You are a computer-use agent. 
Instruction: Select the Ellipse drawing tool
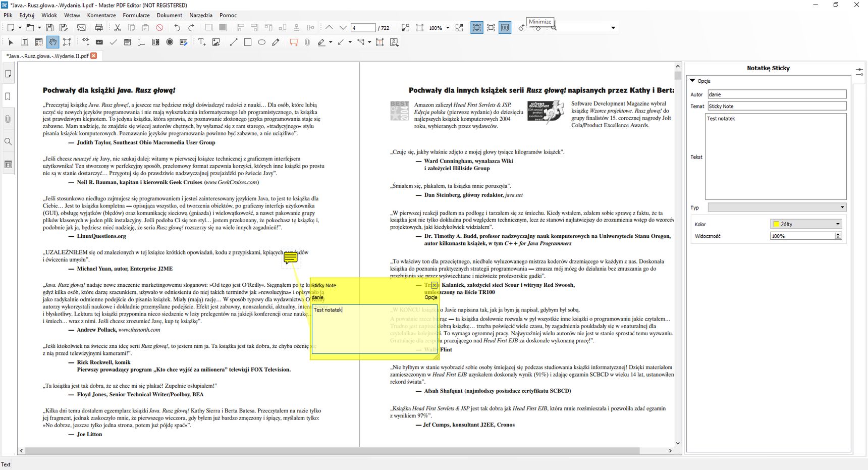coord(262,42)
